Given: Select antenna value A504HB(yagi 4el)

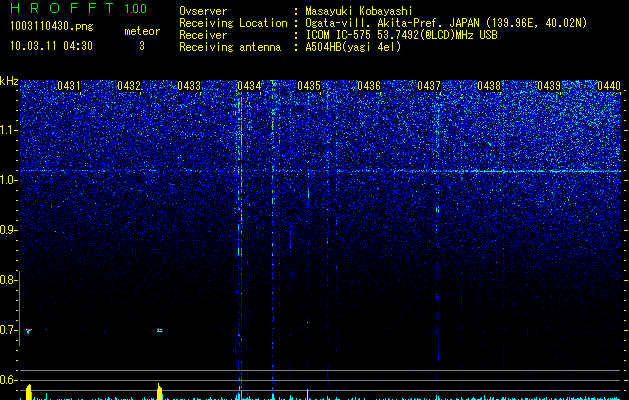Looking at the screenshot, I should click(353, 47).
